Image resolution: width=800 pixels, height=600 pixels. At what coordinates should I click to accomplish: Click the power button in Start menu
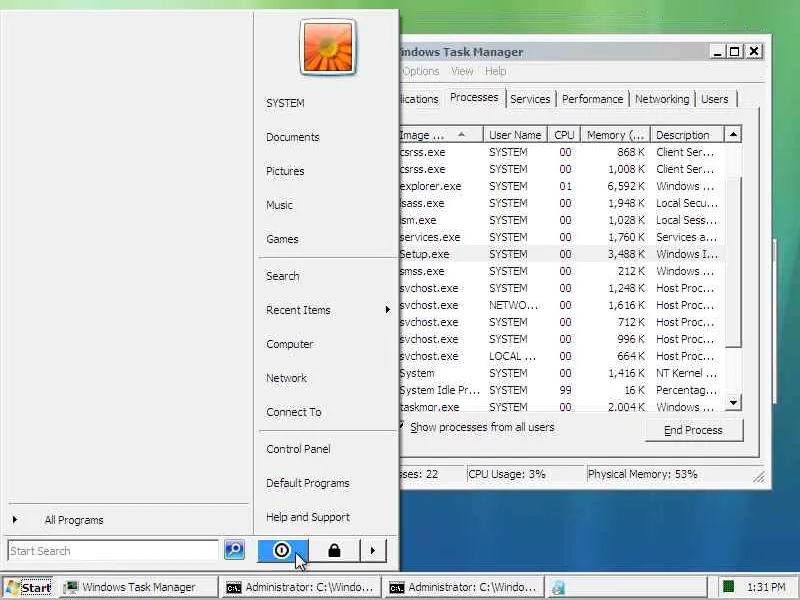[283, 551]
